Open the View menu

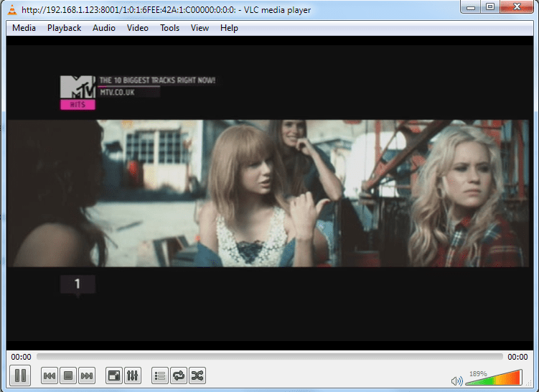pyautogui.click(x=200, y=28)
